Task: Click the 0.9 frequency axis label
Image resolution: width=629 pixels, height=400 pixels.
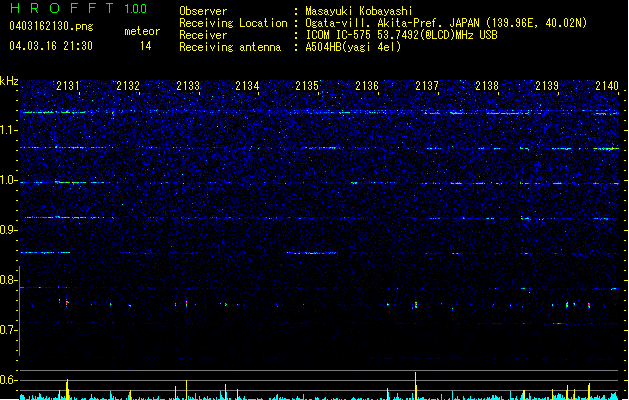Action: (x=9, y=230)
